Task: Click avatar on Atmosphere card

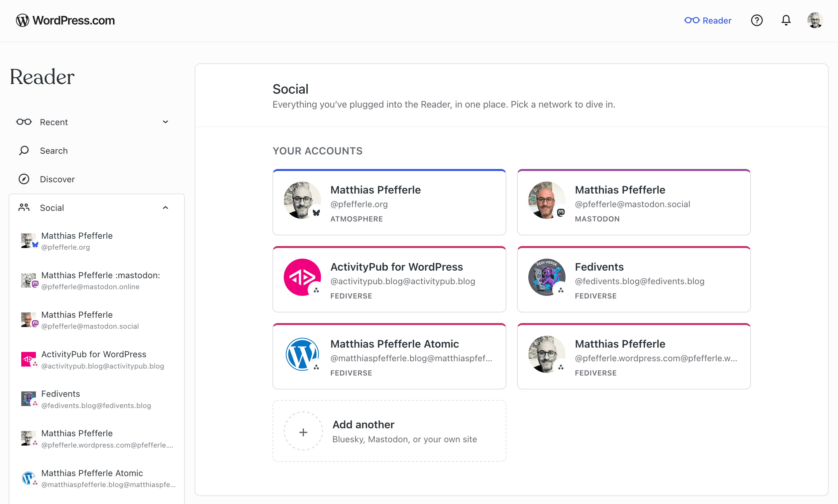Action: click(x=302, y=200)
